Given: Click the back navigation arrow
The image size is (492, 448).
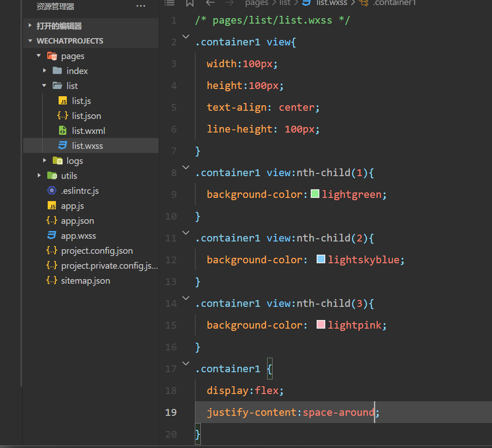Looking at the screenshot, I should [210, 3].
